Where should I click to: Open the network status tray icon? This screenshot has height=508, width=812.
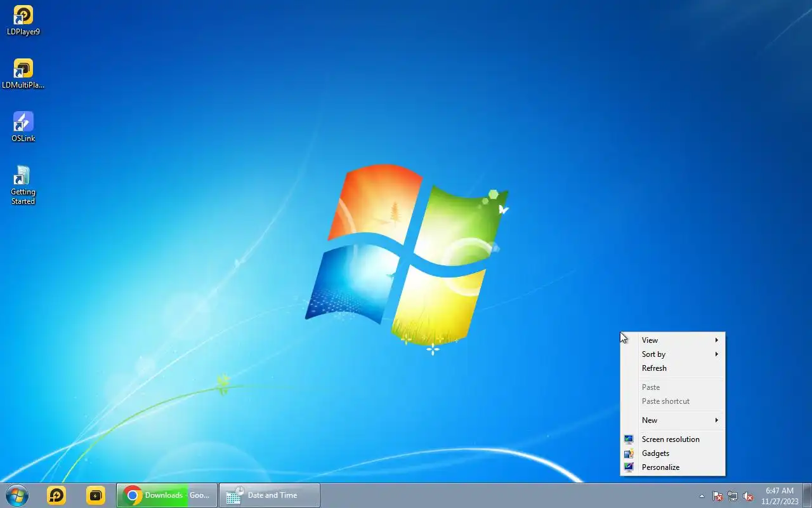[x=733, y=496]
